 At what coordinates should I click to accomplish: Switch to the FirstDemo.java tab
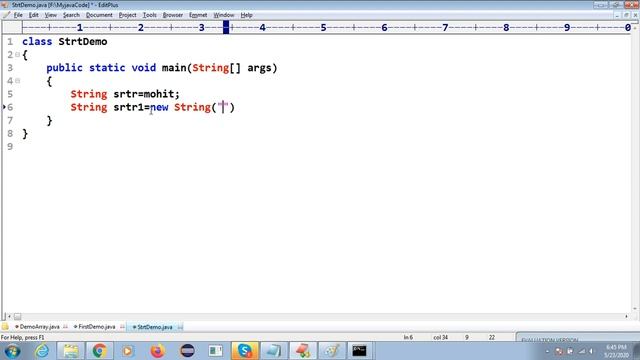97,327
